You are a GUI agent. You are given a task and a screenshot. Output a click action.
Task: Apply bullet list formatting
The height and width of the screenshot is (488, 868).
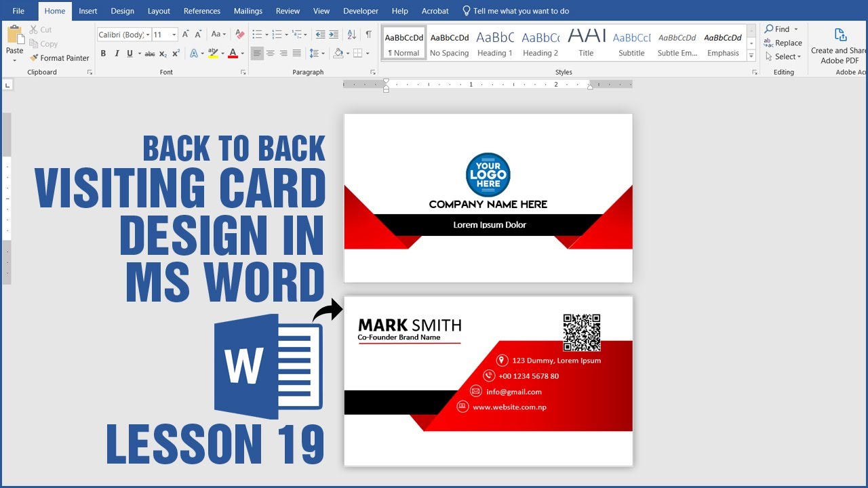point(257,35)
